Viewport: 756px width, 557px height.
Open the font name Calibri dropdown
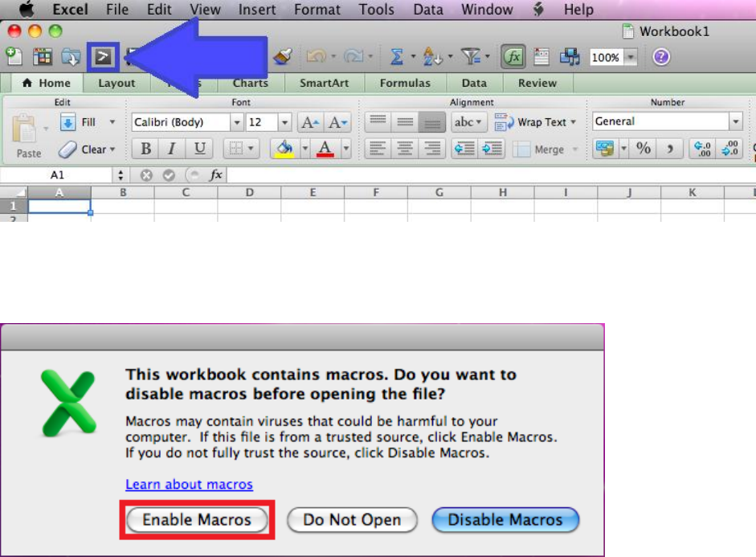point(237,122)
